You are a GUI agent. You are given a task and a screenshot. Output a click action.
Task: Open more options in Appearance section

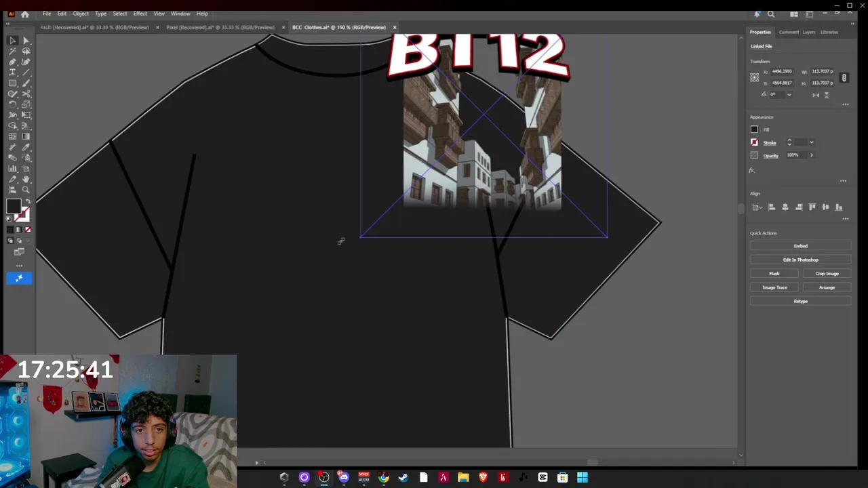(x=843, y=180)
